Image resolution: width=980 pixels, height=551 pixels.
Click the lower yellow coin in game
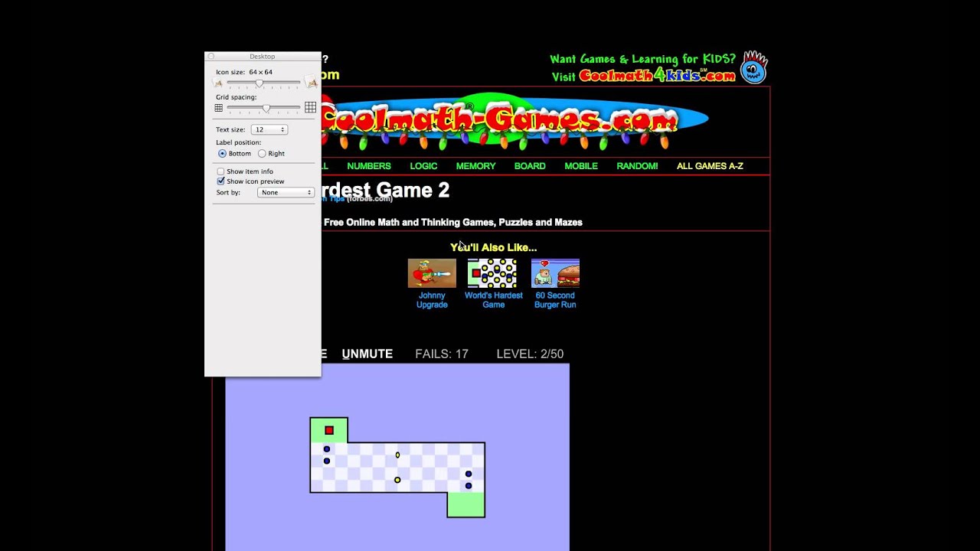coord(397,480)
